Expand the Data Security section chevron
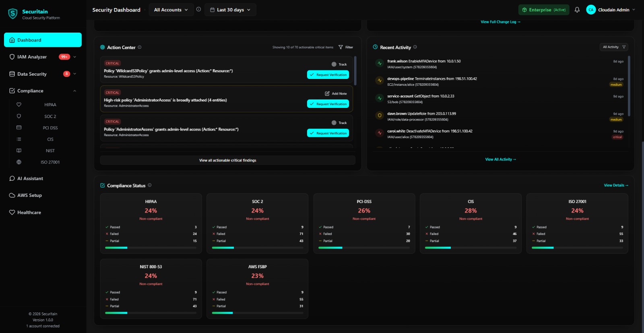Image resolution: width=644 pixels, height=333 pixels. (x=75, y=74)
